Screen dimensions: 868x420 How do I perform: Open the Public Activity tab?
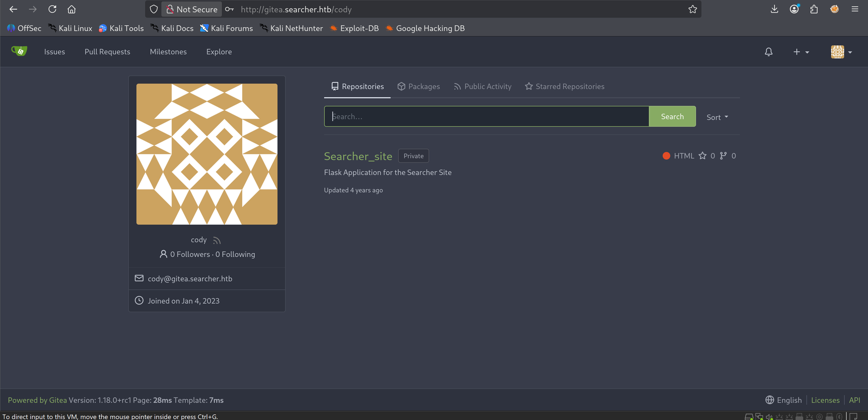click(x=483, y=86)
